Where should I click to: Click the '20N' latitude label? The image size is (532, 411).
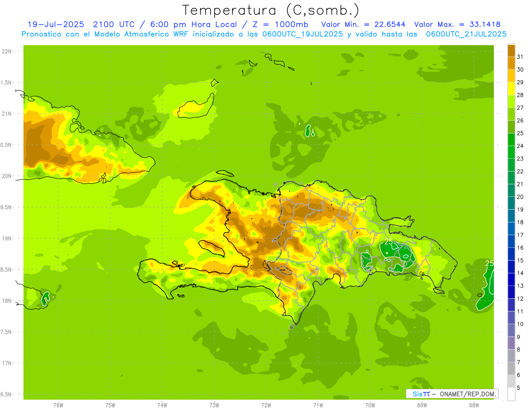tap(7, 176)
